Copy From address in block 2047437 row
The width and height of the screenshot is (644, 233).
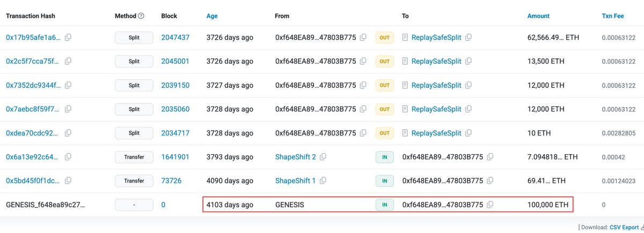[x=363, y=37]
